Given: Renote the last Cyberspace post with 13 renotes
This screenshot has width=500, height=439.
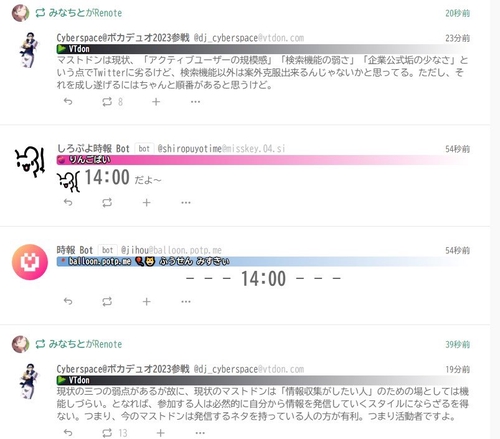Looking at the screenshot, I should (107, 433).
